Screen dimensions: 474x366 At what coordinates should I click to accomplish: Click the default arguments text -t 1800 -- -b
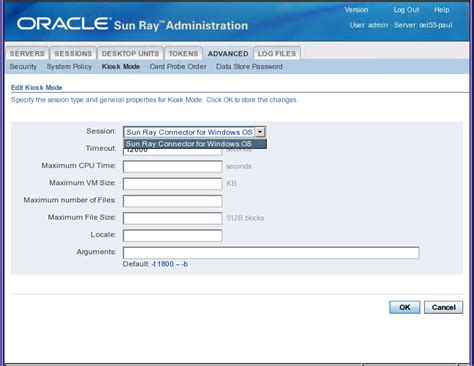(x=169, y=264)
